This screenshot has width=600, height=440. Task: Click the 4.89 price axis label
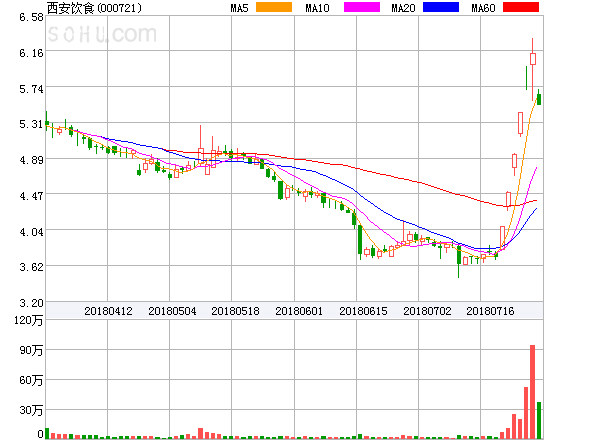[x=31, y=160]
